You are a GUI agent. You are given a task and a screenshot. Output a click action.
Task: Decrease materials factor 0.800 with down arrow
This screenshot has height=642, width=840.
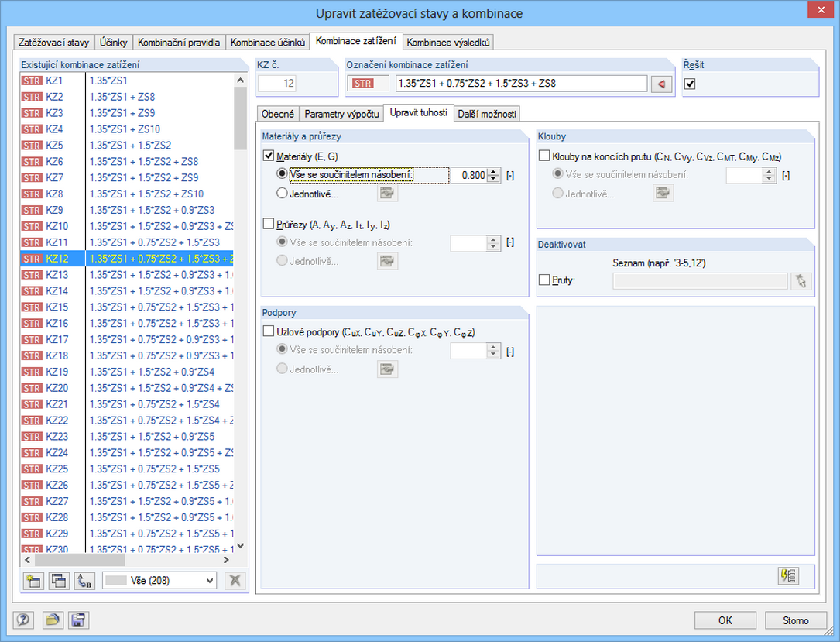494,178
